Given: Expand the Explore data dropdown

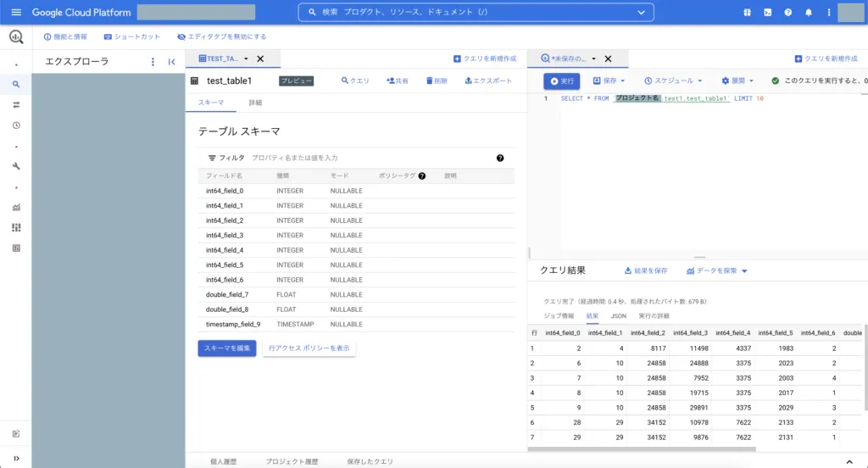Looking at the screenshot, I should tap(744, 270).
